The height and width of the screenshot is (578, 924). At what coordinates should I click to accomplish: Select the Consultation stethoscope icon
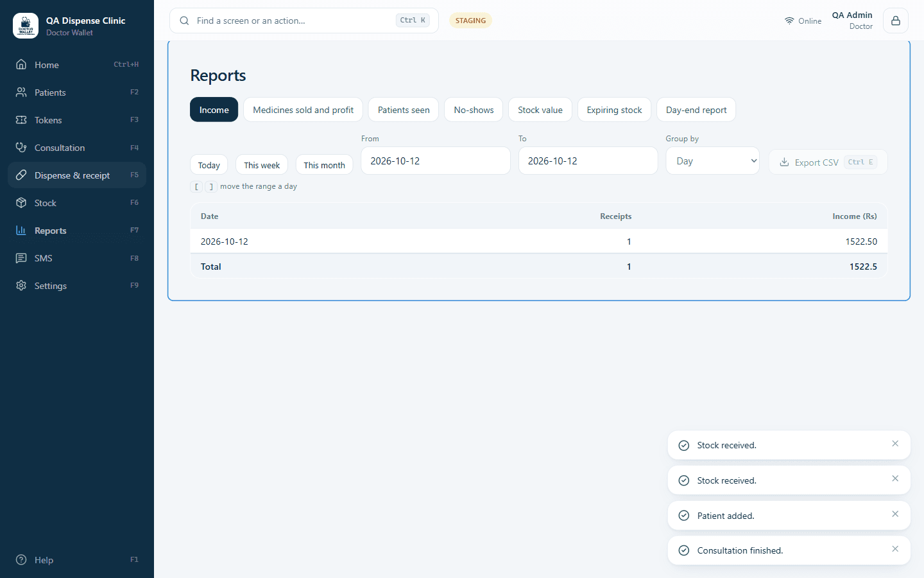pos(21,148)
